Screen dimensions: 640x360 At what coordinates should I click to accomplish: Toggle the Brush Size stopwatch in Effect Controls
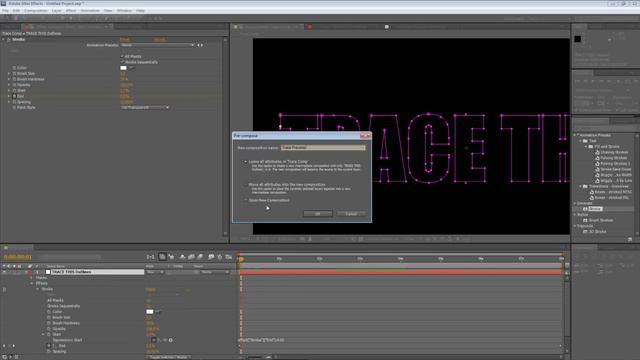coord(14,73)
